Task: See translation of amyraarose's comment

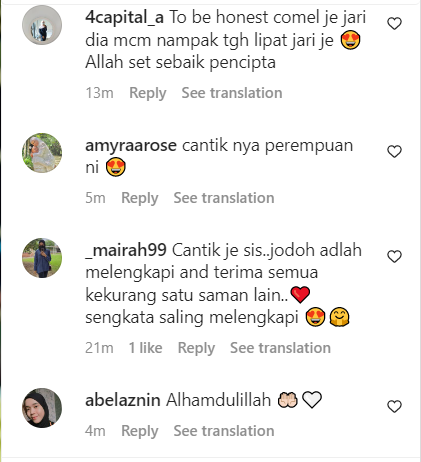Action: click(x=224, y=198)
